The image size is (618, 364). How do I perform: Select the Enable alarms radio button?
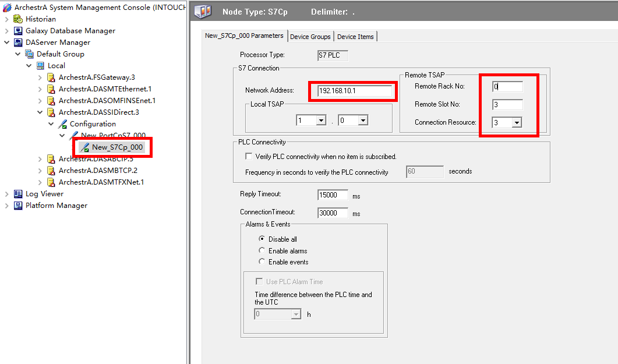click(262, 250)
